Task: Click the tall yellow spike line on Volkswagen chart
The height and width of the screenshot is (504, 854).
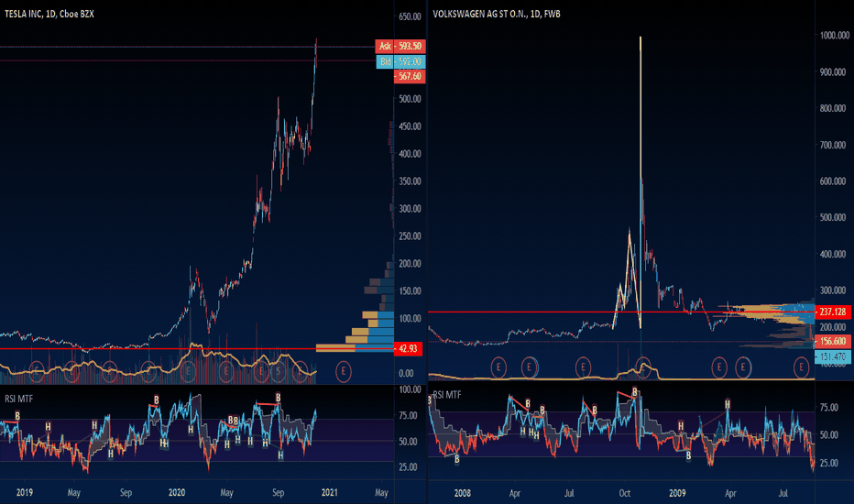Action: (x=640, y=182)
